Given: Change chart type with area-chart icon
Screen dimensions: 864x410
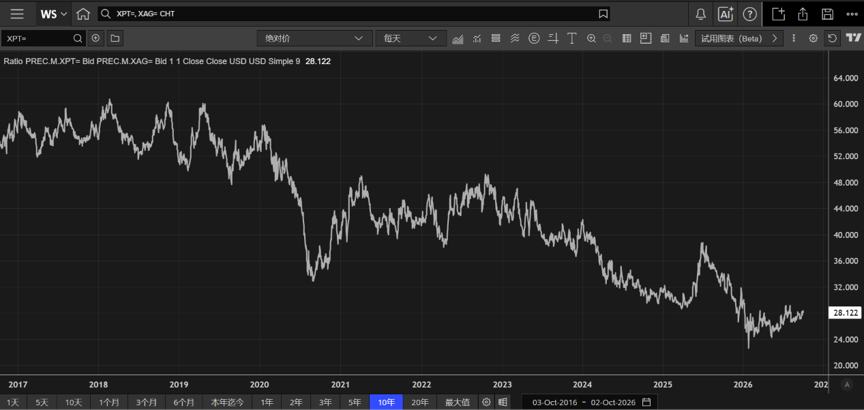Looking at the screenshot, I should coord(457,38).
